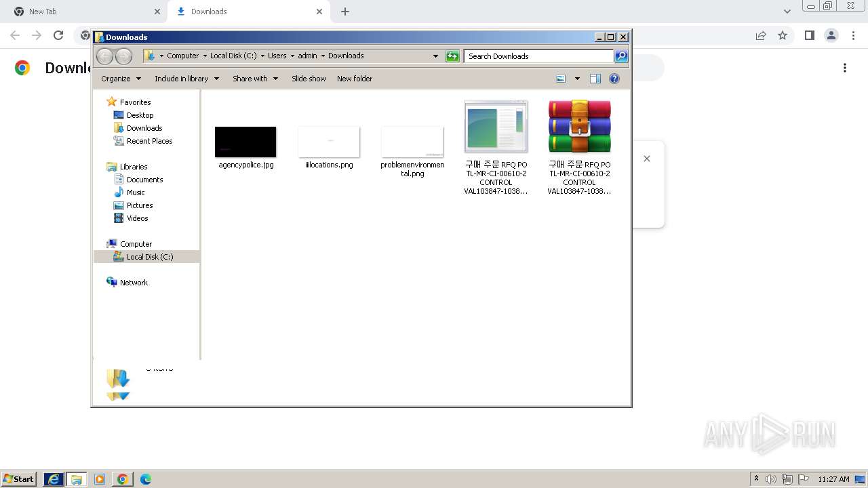Select admin in the address breadcrumb

307,56
